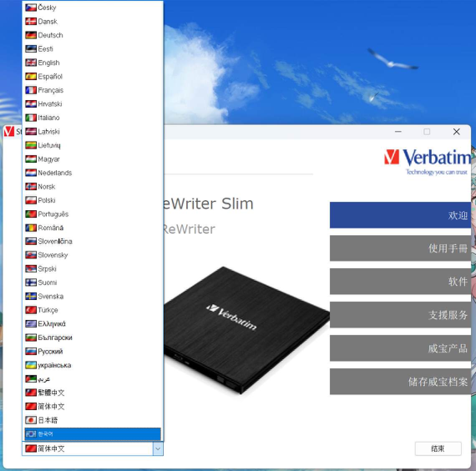Open the 欢迎 welcome section
476x471 pixels.
400,215
